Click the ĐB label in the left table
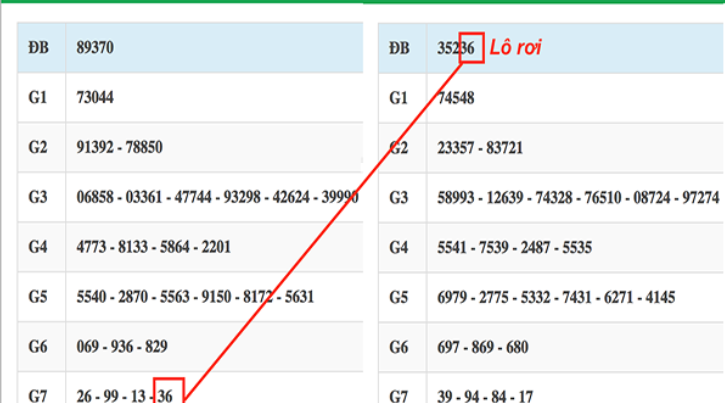This screenshot has height=403, width=725. click(x=39, y=47)
